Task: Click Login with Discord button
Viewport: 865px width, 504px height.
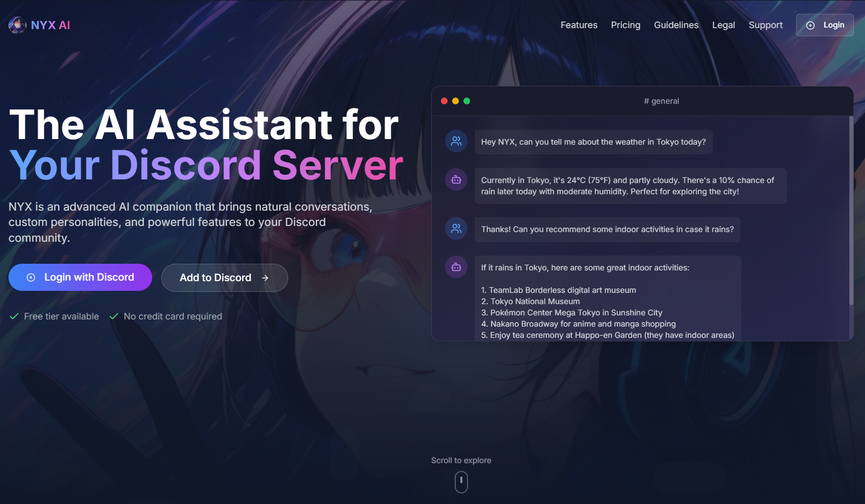Action: (80, 277)
